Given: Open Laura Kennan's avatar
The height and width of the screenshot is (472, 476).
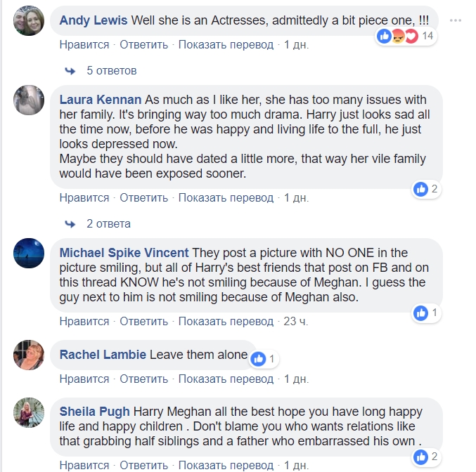Looking at the screenshot, I should (x=29, y=100).
